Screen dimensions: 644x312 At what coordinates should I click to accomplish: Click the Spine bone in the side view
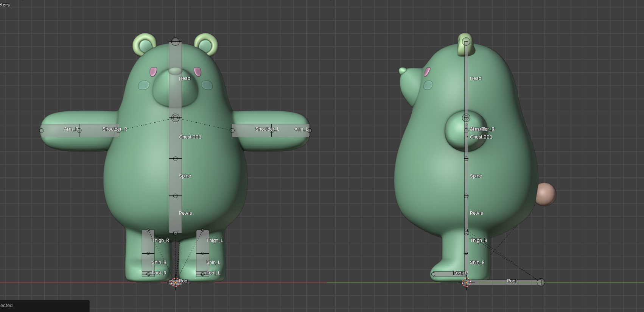[x=466, y=177]
